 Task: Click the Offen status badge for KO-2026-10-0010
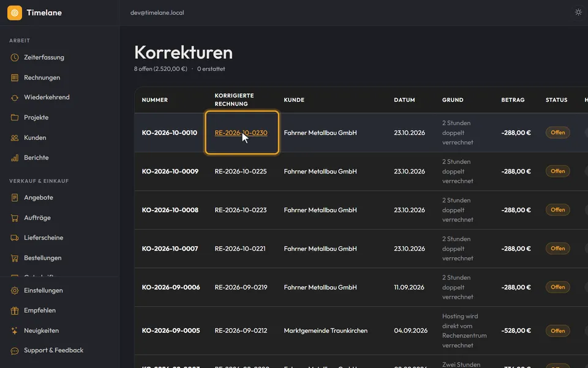[x=557, y=132]
